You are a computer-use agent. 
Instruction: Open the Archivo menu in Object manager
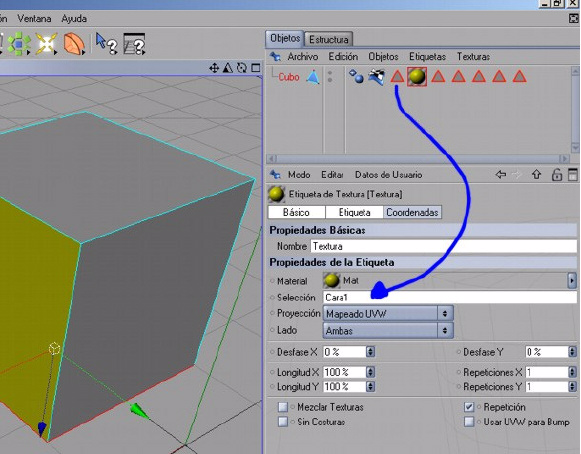(303, 56)
